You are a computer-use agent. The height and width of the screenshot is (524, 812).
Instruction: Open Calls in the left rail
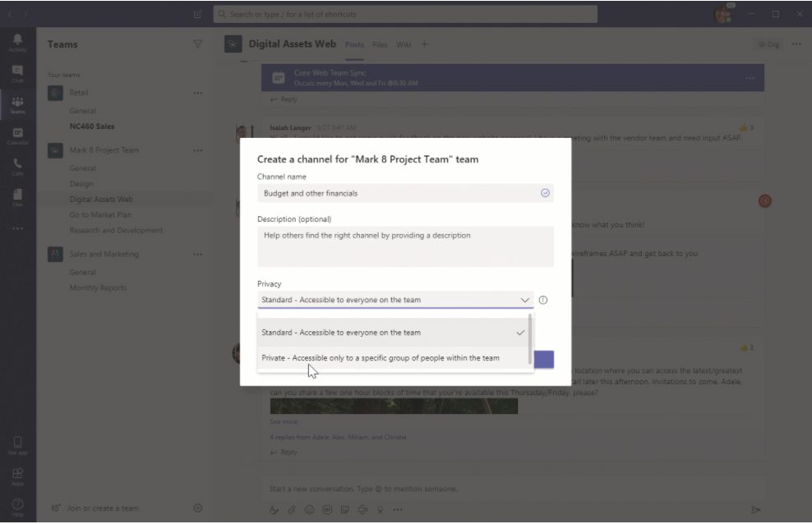point(17,167)
